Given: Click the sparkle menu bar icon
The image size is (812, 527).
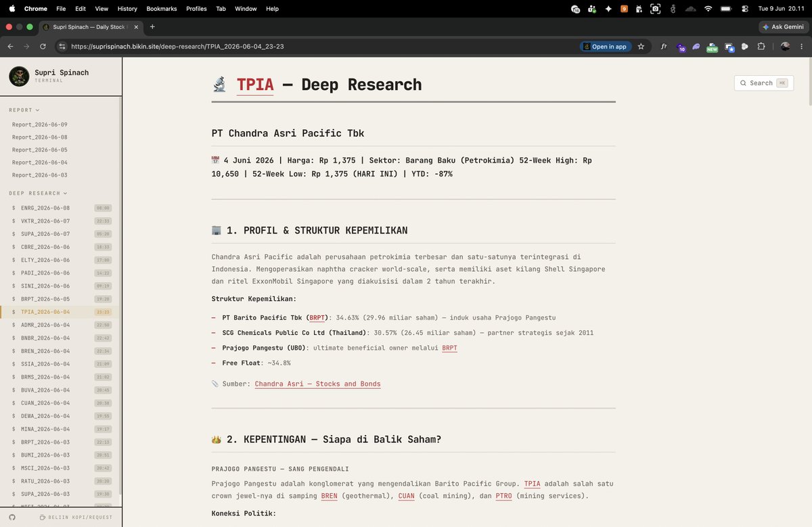Looking at the screenshot, I should [608, 9].
